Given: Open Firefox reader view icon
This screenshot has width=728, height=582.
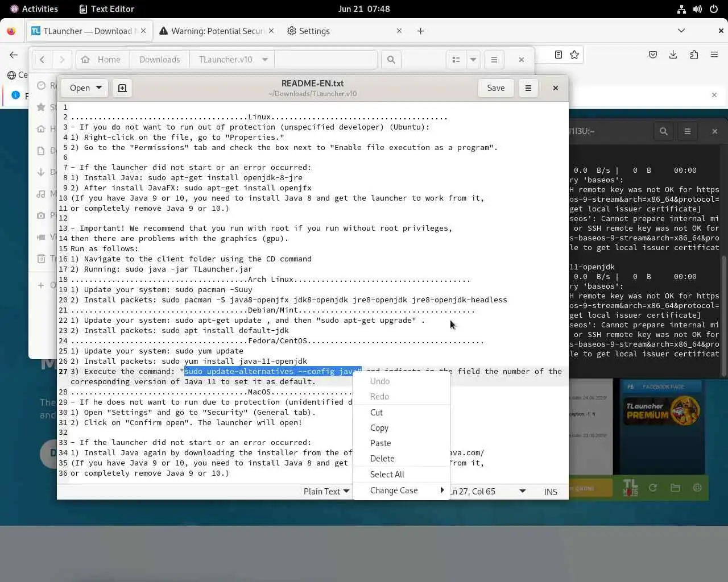Looking at the screenshot, I should pos(559,55).
